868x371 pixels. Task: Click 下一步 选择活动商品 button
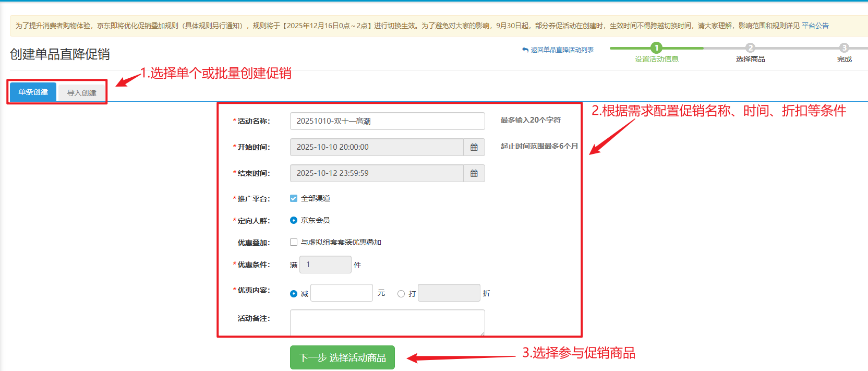pyautogui.click(x=342, y=357)
